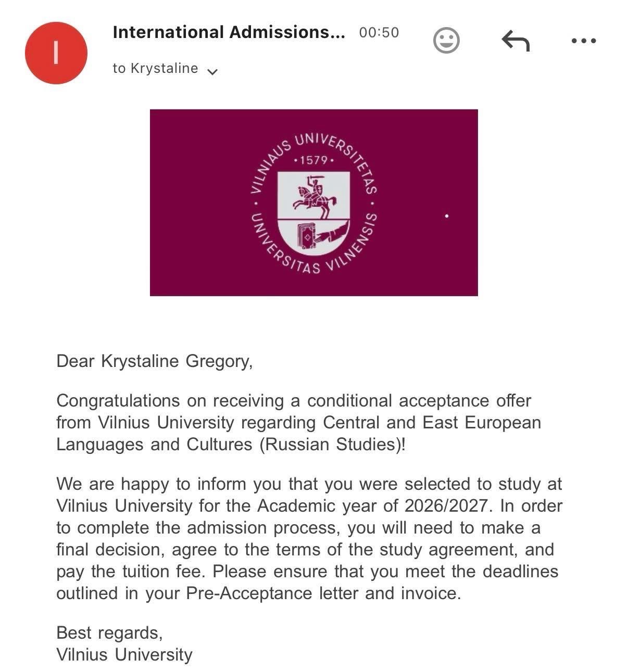The image size is (628, 672).
Task: Tap the "to Krystaline" recipient text
Action: (x=155, y=69)
